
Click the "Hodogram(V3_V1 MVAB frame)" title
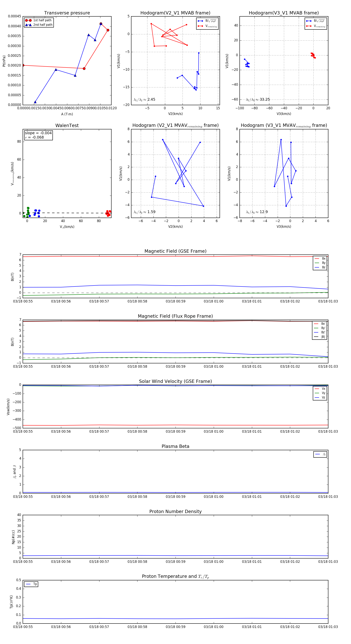click(x=284, y=13)
